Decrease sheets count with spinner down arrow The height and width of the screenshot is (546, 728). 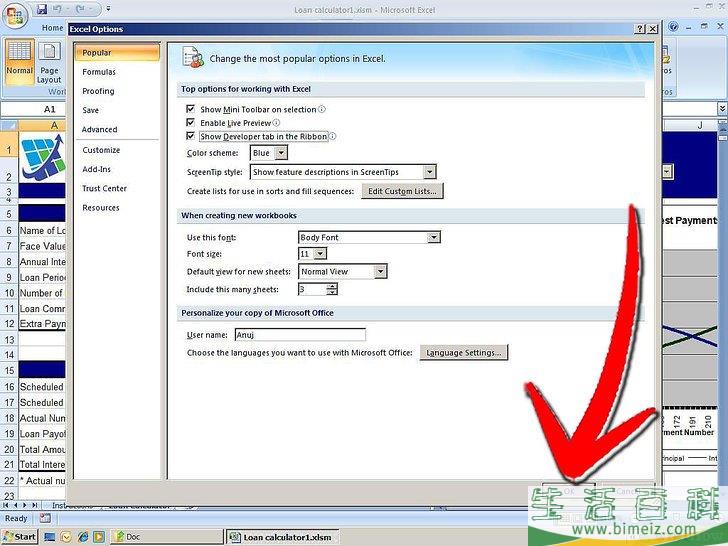(332, 292)
